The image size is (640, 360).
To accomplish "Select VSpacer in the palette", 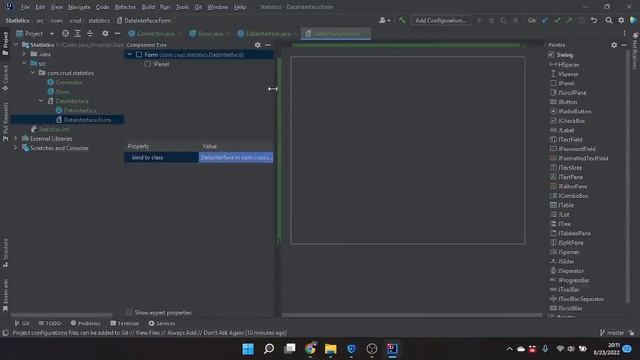I will (564, 74).
